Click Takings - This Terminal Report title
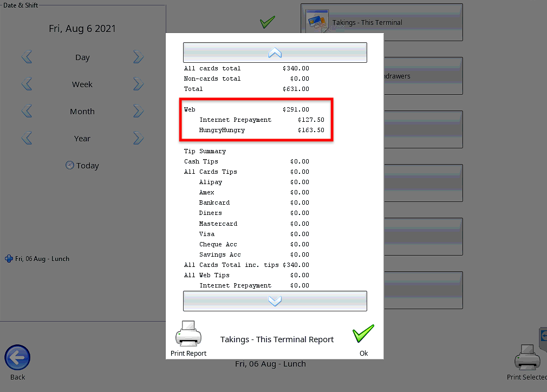This screenshot has height=392, width=547. pos(277,339)
